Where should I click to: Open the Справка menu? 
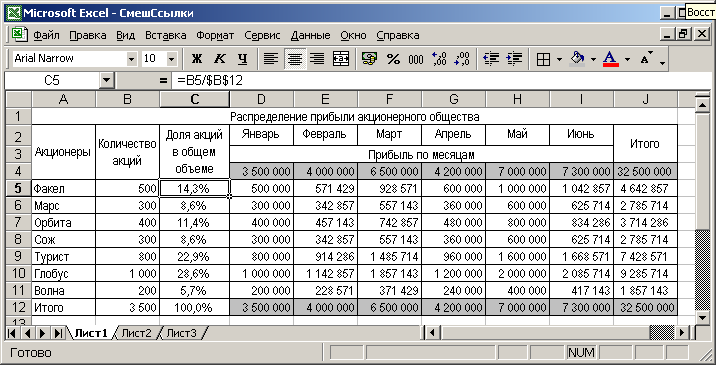(x=398, y=35)
